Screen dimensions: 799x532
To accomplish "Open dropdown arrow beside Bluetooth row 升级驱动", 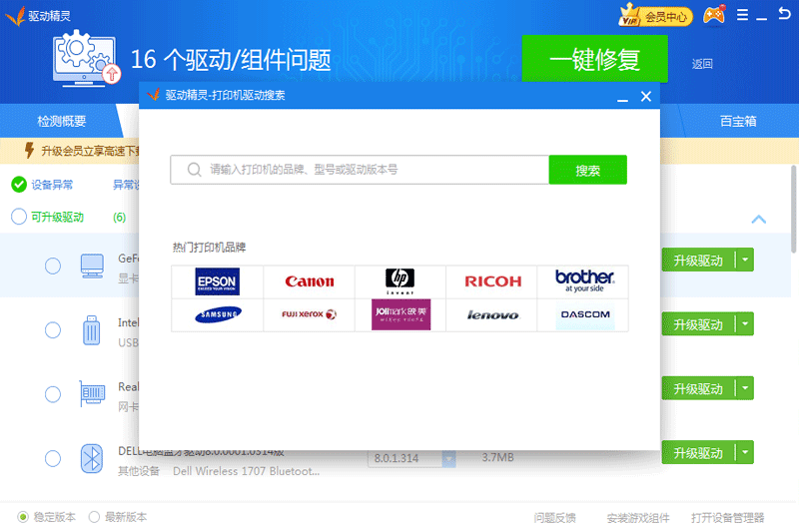I will coord(745,452).
